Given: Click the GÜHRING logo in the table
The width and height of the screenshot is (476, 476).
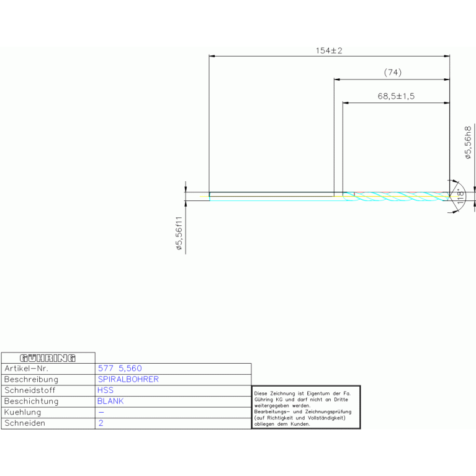Looking at the screenshot, I should (x=48, y=358).
